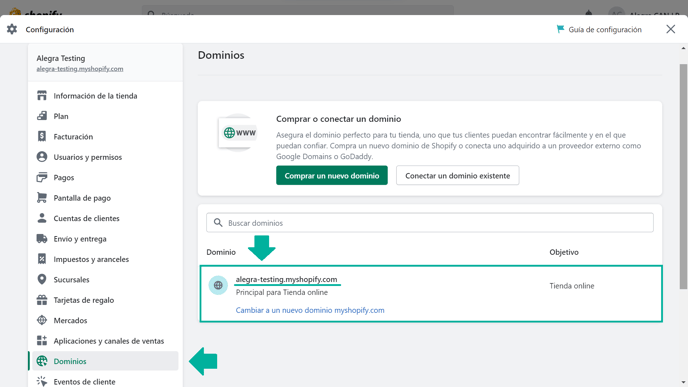Viewport: 688px width, 387px height.
Task: Click Comprar un nuevo dominio button
Action: point(332,176)
